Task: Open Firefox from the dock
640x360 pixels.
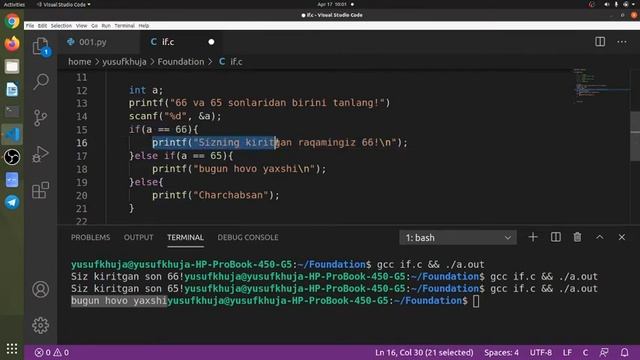Action: click(12, 43)
